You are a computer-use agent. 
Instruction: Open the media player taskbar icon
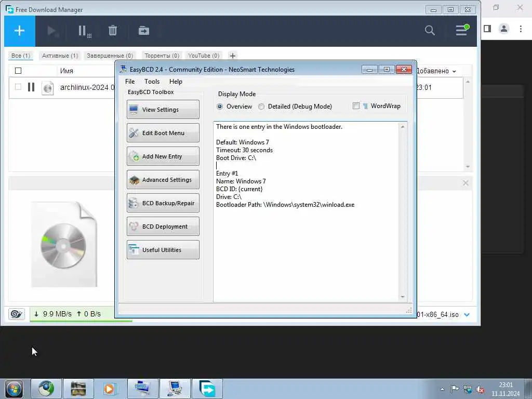pyautogui.click(x=110, y=389)
